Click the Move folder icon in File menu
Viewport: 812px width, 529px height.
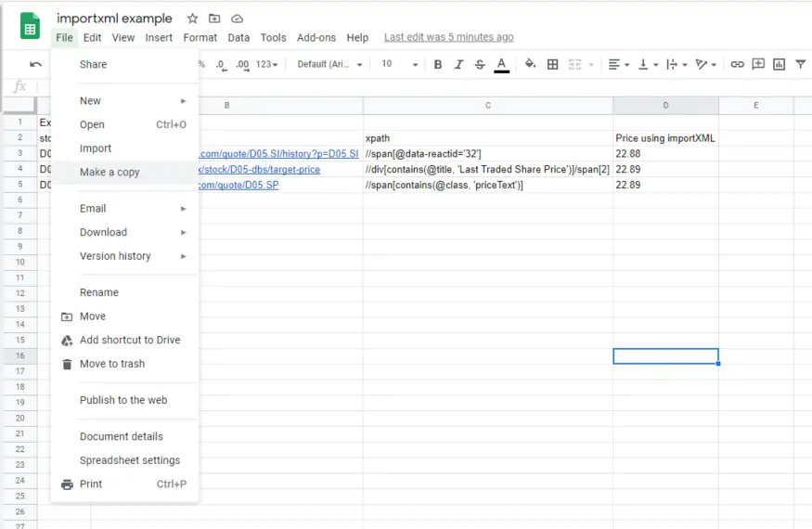[x=67, y=316]
